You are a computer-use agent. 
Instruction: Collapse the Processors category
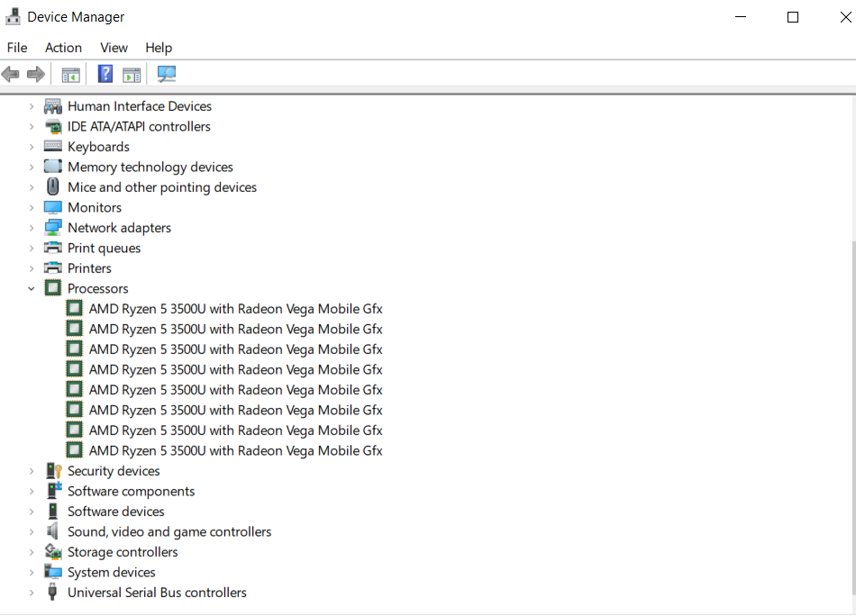32,288
